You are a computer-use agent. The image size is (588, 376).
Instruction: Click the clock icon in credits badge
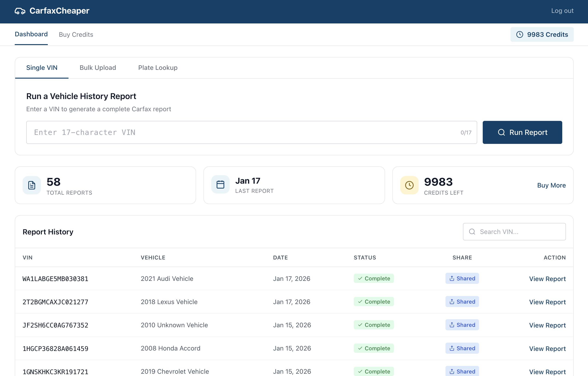[x=519, y=34]
